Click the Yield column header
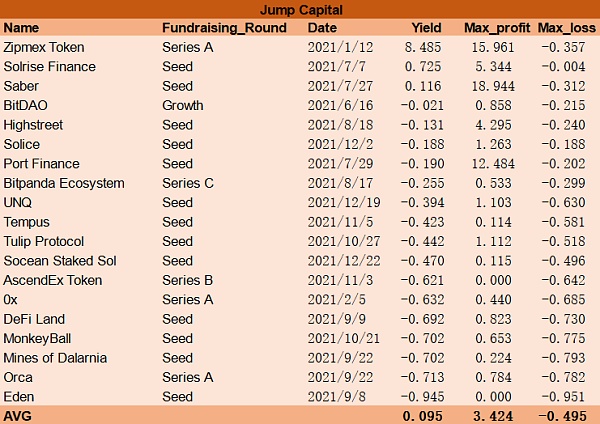Viewport: 600px width, 424px height. point(425,28)
